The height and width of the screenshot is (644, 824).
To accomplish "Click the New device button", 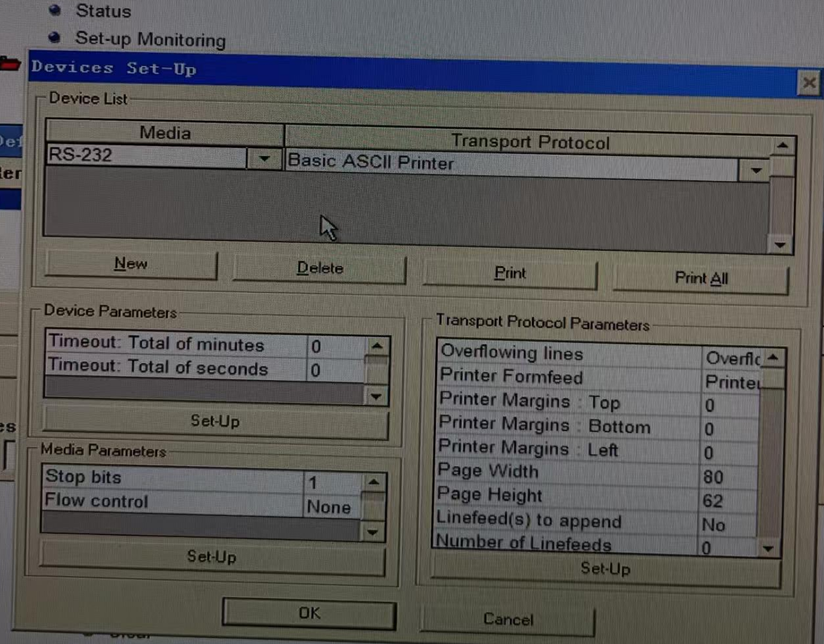I will point(131,264).
